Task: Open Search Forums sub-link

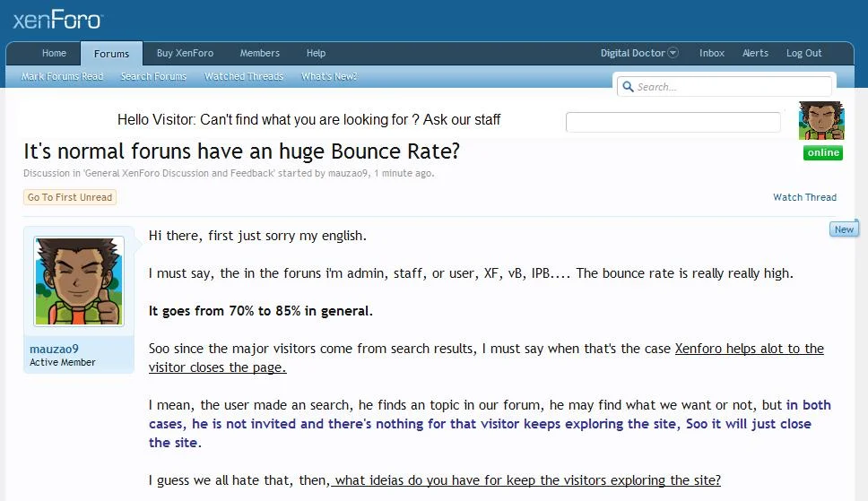Action: point(154,76)
